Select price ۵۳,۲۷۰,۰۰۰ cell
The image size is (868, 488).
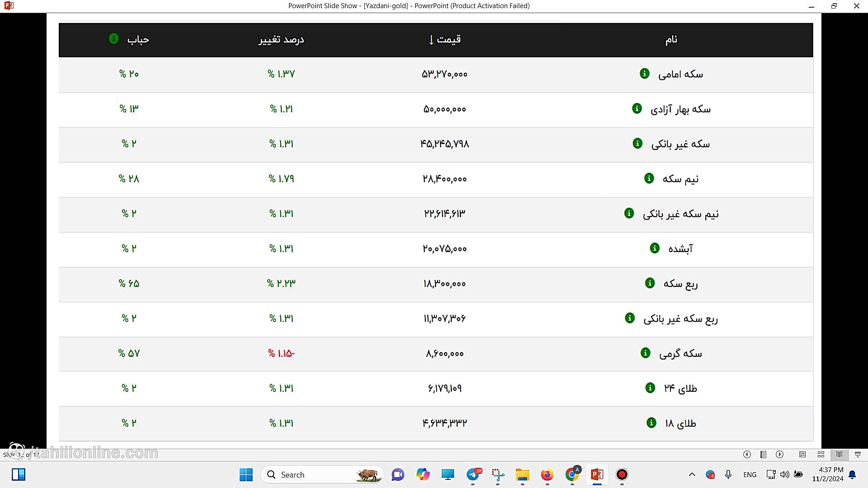click(x=445, y=74)
